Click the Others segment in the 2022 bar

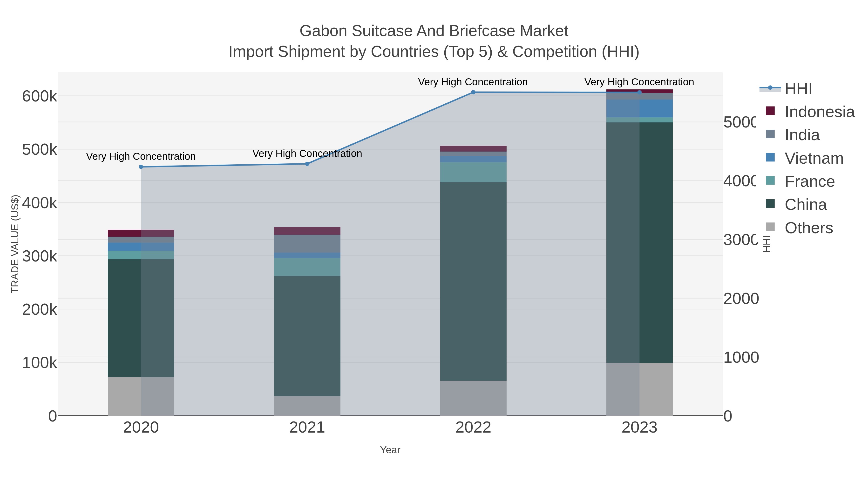[473, 398]
